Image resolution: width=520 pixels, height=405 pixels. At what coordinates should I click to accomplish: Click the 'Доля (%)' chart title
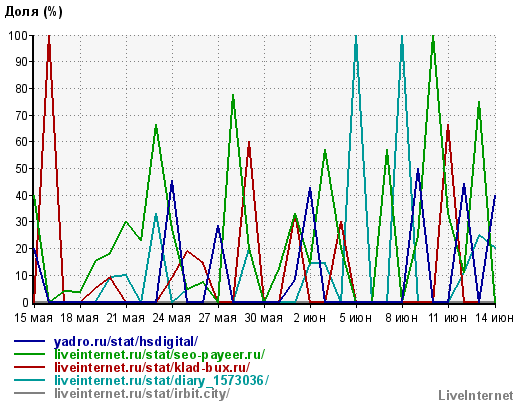(x=33, y=12)
